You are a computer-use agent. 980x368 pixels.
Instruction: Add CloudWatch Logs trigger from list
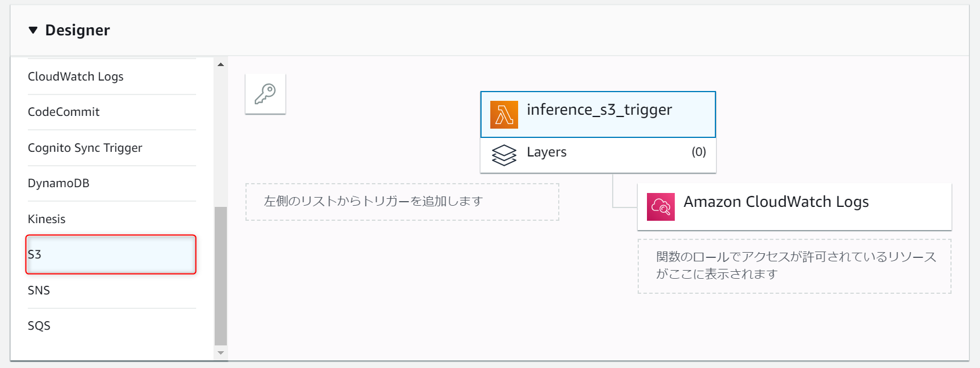(x=75, y=76)
